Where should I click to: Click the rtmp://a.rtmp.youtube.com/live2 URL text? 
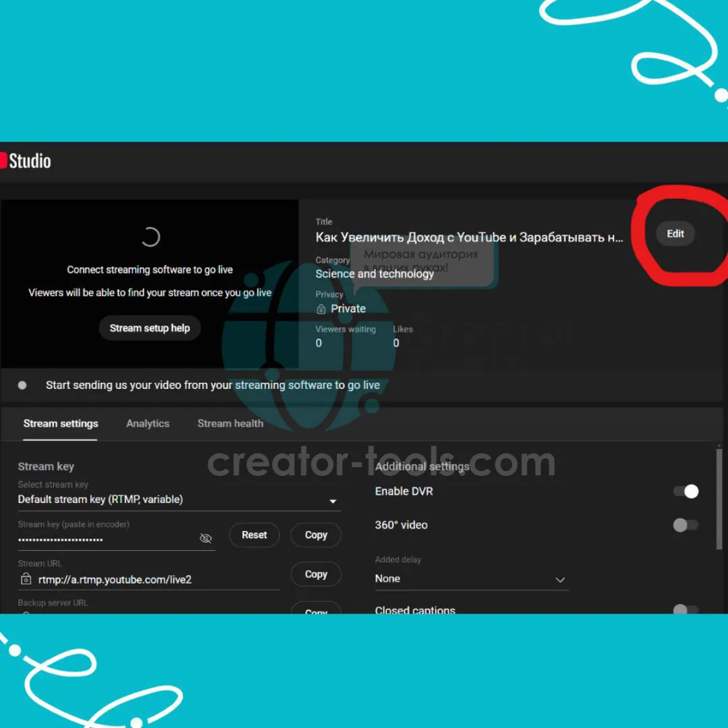point(115,580)
